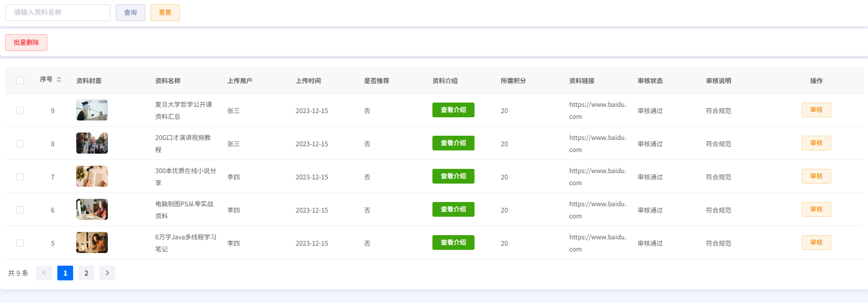Tick the checkbox for row 5

click(x=20, y=243)
